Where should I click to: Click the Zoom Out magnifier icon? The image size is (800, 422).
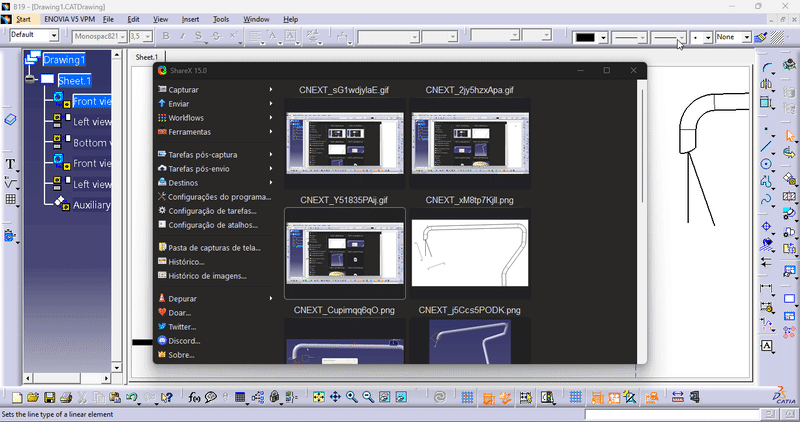[368, 396]
